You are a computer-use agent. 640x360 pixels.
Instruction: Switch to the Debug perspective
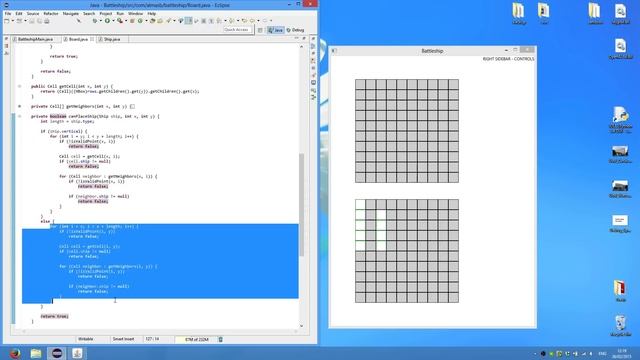296,30
